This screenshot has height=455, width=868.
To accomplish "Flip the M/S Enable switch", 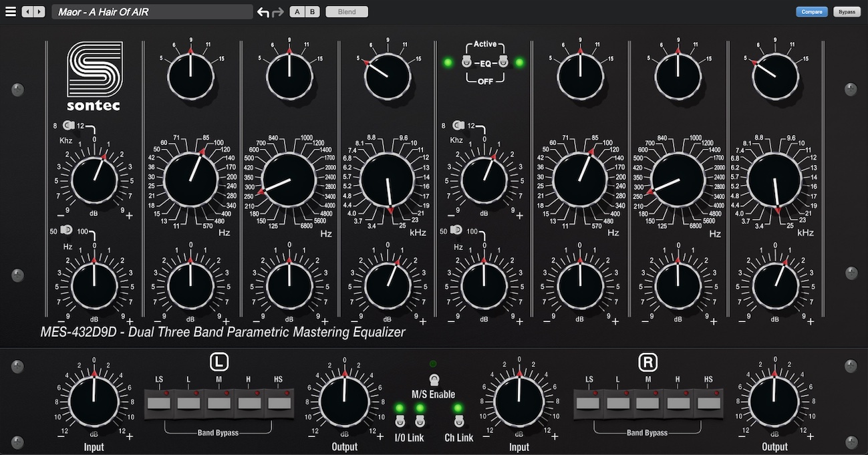I will coord(433,380).
